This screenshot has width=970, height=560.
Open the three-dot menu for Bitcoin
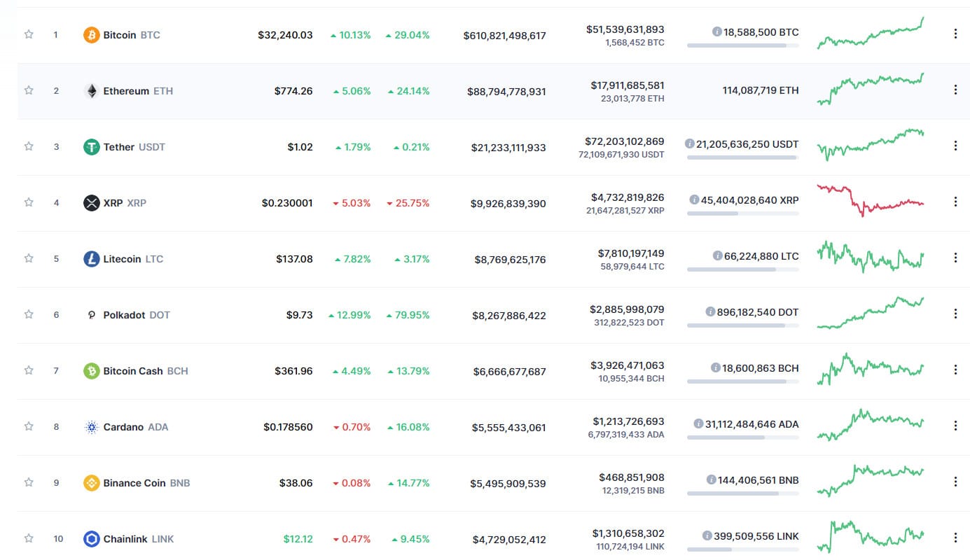click(x=955, y=34)
